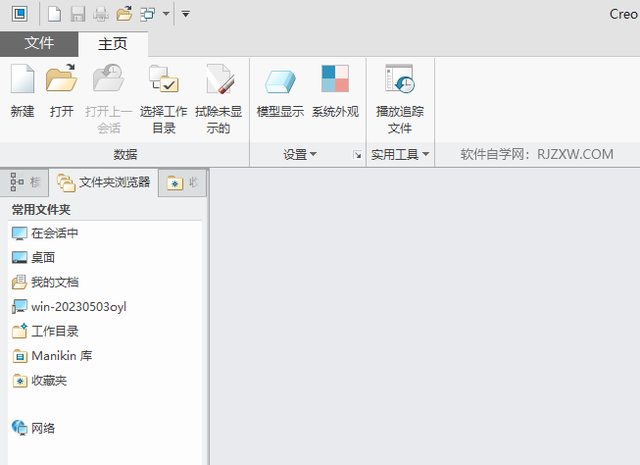The width and height of the screenshot is (640, 465).
Task: Click the Print icon in quick access toolbar
Action: tap(101, 14)
